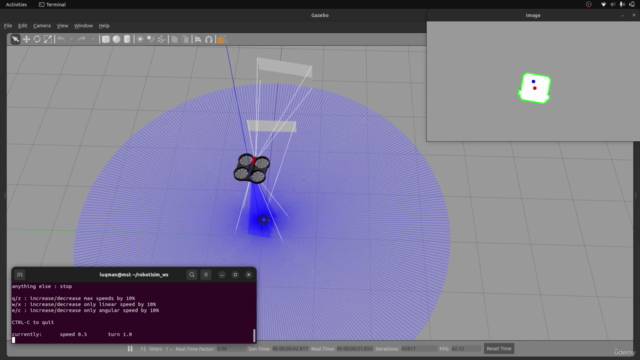Click the green-outlined box in Image window

pyautogui.click(x=535, y=88)
